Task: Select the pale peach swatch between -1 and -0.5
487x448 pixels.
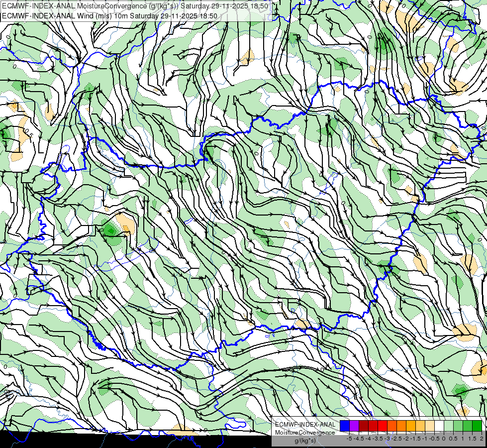Action: tap(430, 426)
